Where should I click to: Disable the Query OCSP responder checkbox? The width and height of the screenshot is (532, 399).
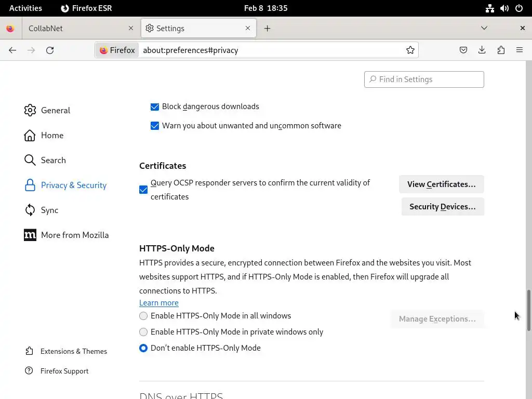coord(143,190)
